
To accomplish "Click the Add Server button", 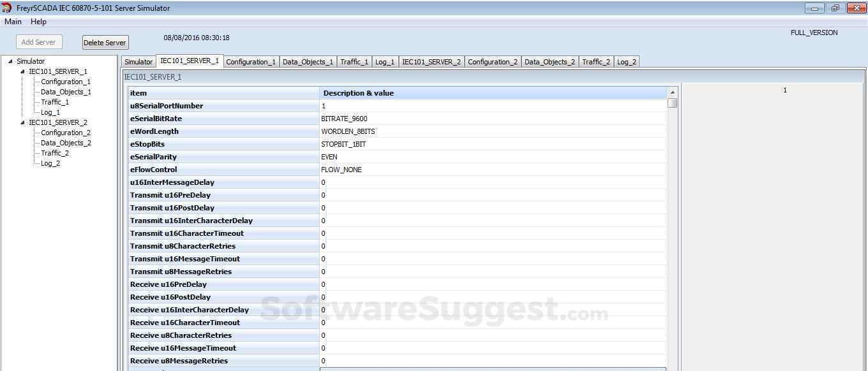I will point(39,41).
